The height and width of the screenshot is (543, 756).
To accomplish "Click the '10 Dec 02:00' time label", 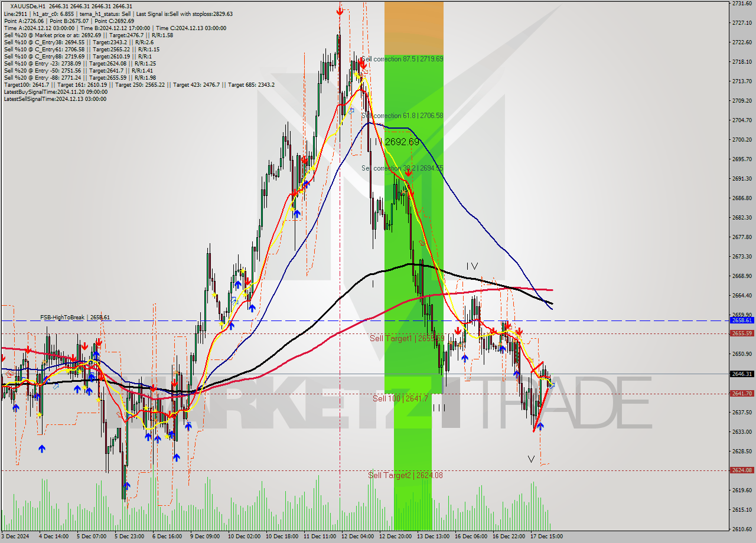I will (244, 537).
